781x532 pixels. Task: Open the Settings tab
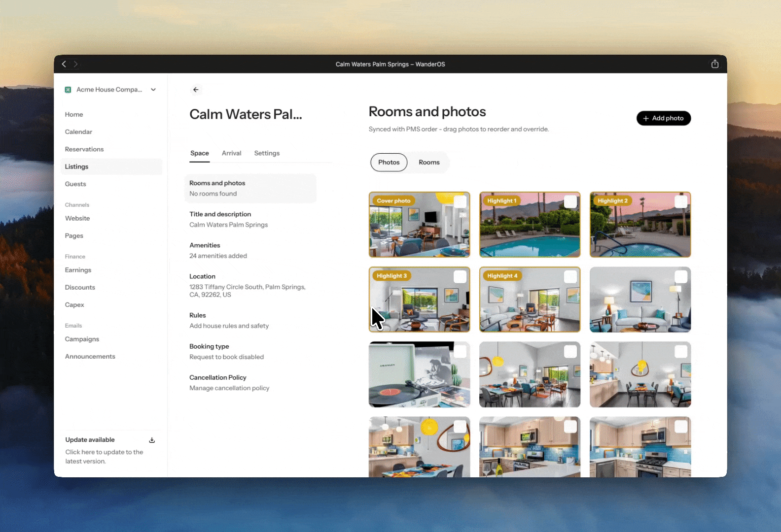tap(267, 153)
